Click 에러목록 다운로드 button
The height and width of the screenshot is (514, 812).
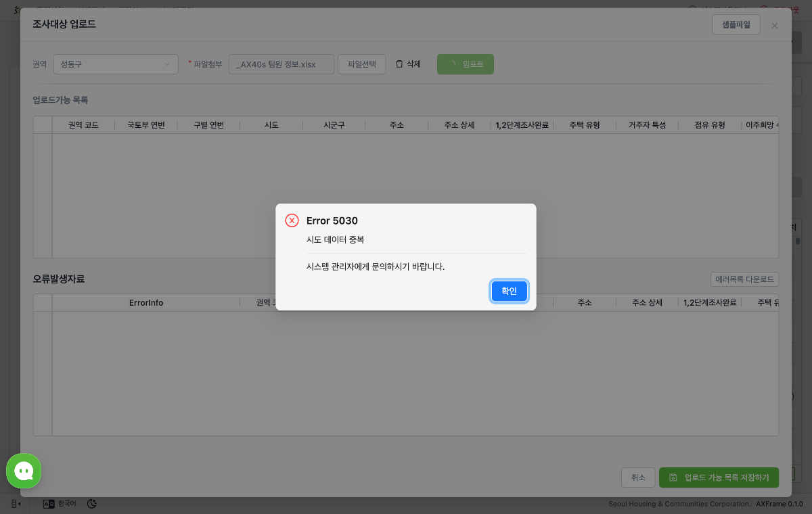(744, 279)
